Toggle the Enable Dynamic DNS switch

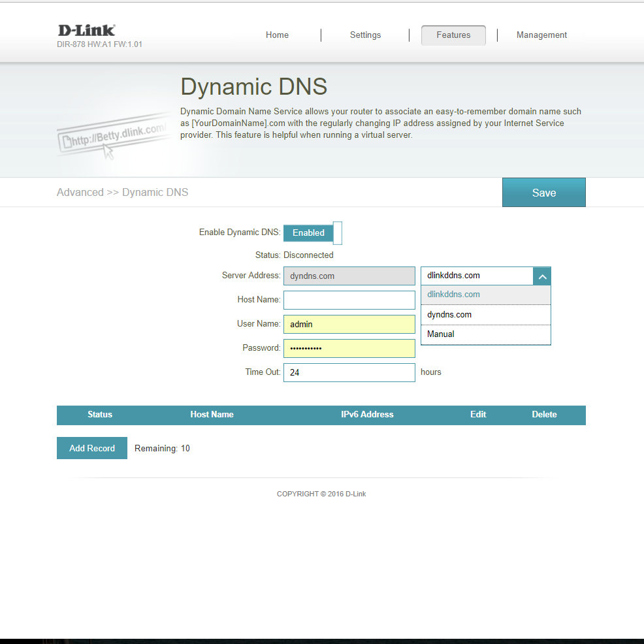312,233
